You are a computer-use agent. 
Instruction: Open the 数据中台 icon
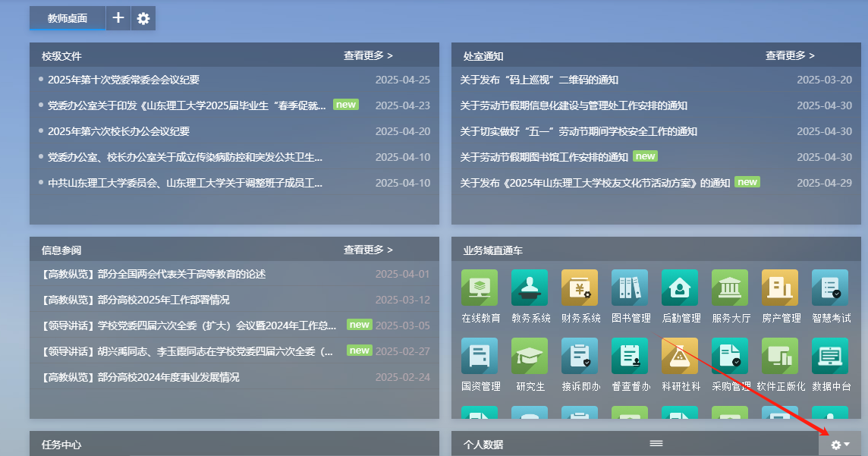point(831,357)
